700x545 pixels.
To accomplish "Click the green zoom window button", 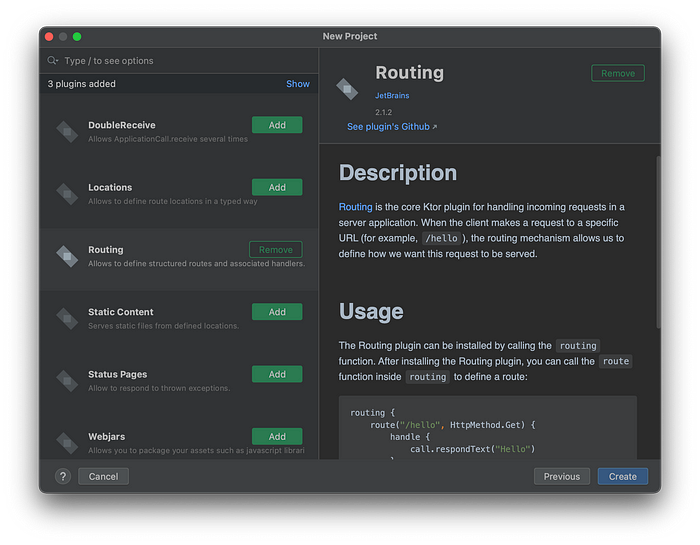I will pyautogui.click(x=77, y=37).
